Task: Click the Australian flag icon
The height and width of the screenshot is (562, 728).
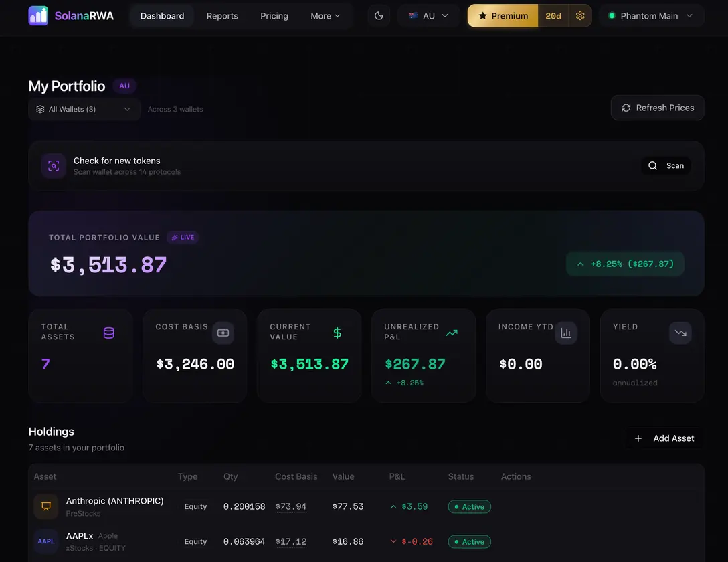Action: pos(413,16)
